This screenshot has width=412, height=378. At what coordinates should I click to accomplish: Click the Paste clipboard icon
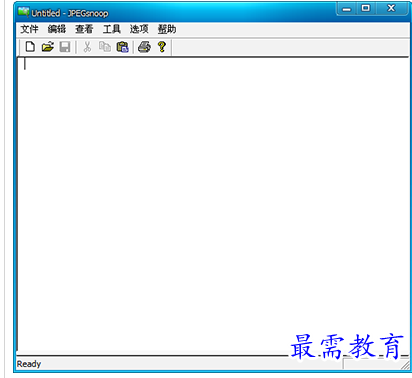[122, 47]
